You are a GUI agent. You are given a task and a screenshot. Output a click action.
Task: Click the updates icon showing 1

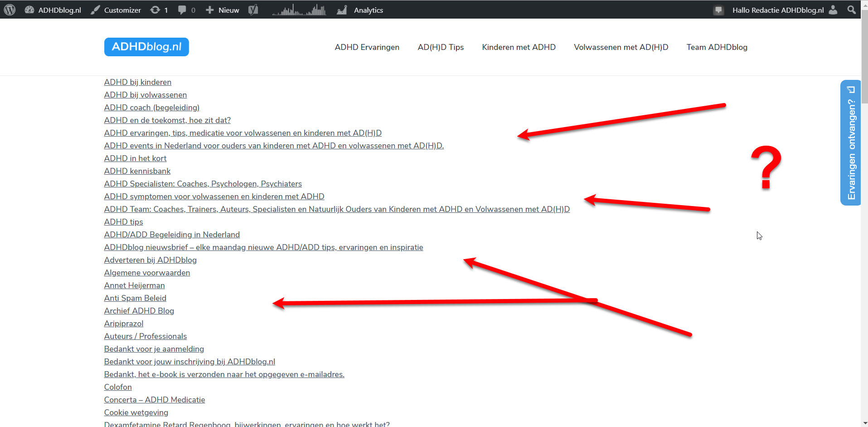coord(159,10)
